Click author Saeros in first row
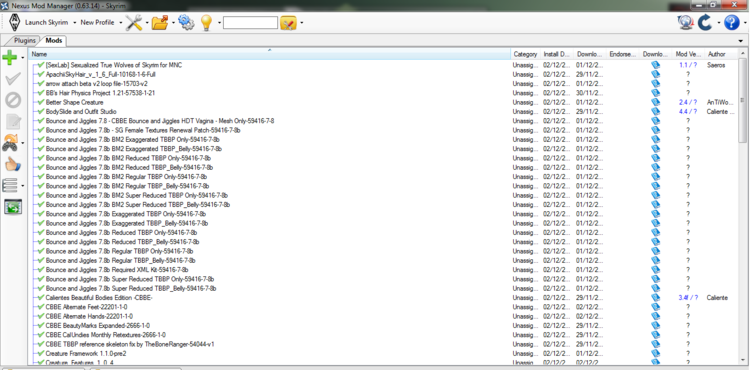Screen dimensions: 750x370 click(716, 65)
